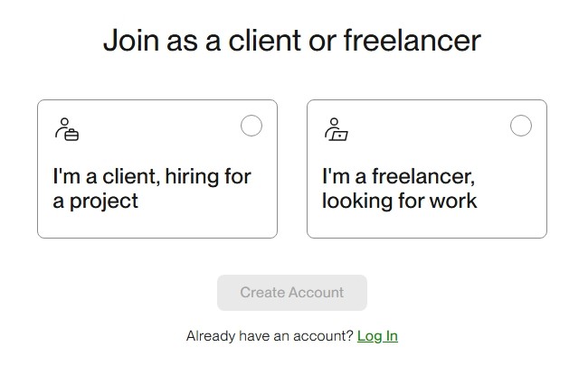Tick the circle in the client card corner
Viewport: 588px width, 375px height.
coord(251,126)
